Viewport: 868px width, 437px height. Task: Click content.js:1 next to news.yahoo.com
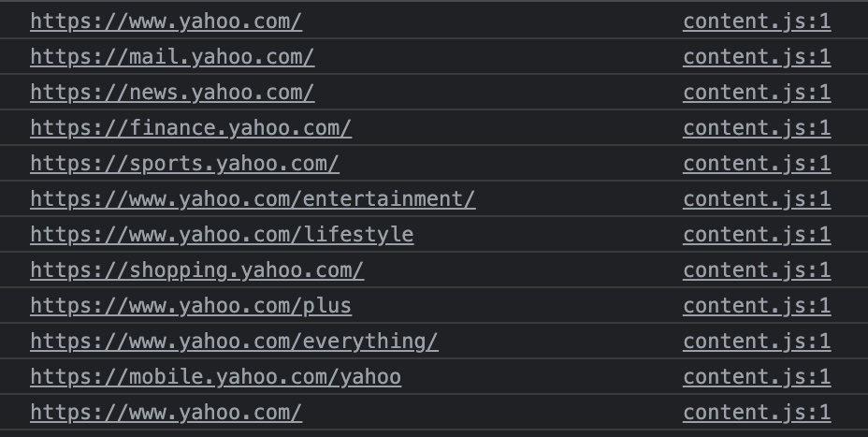[x=757, y=93]
